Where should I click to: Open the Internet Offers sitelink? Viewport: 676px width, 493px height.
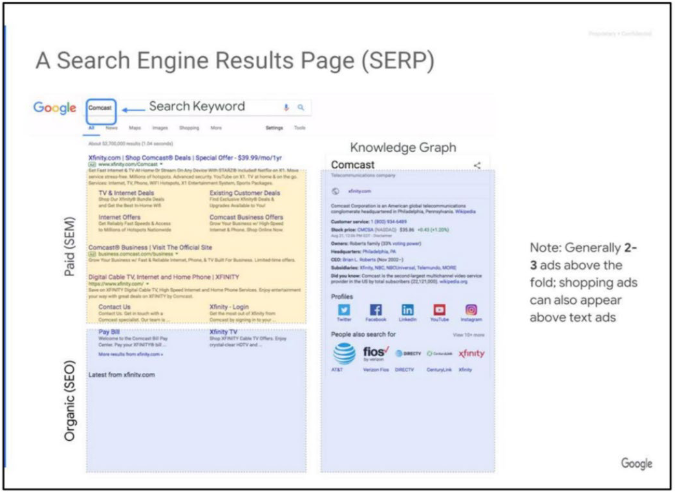pos(119,217)
